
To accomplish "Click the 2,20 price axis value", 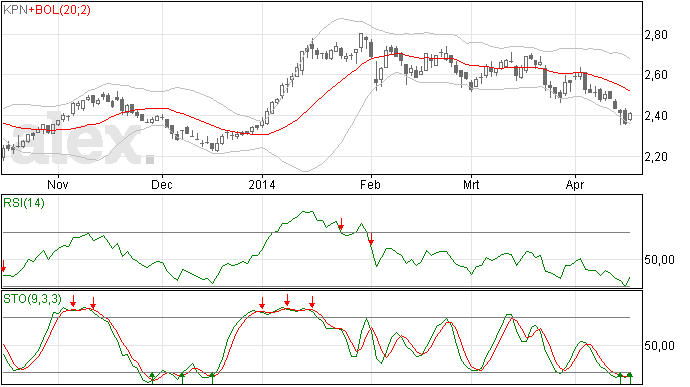I will click(656, 157).
